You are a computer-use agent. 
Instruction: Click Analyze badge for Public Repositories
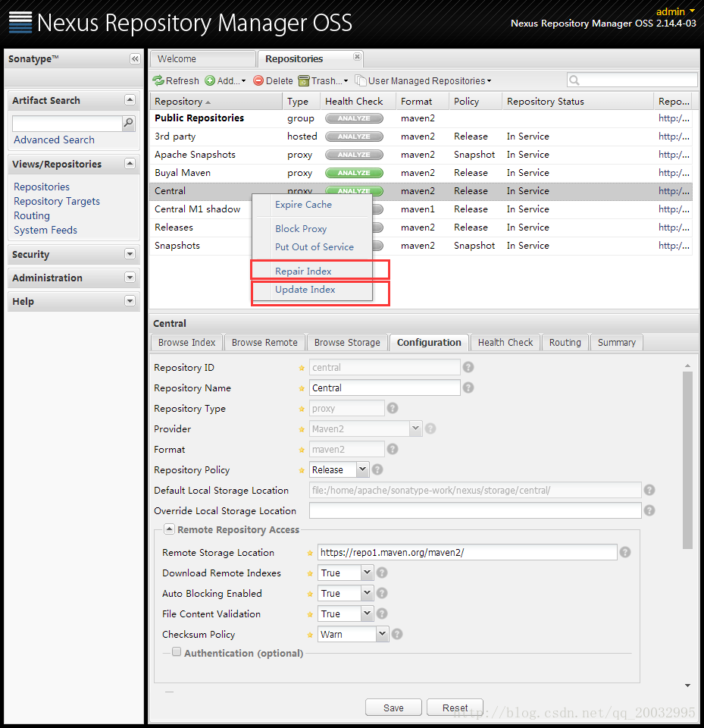(354, 118)
